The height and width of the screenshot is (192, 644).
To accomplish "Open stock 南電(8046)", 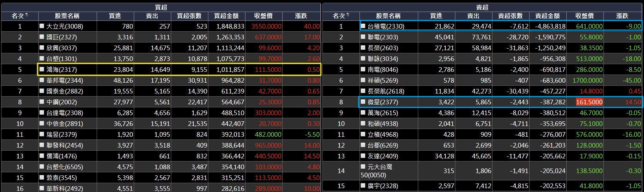I will [383, 70].
